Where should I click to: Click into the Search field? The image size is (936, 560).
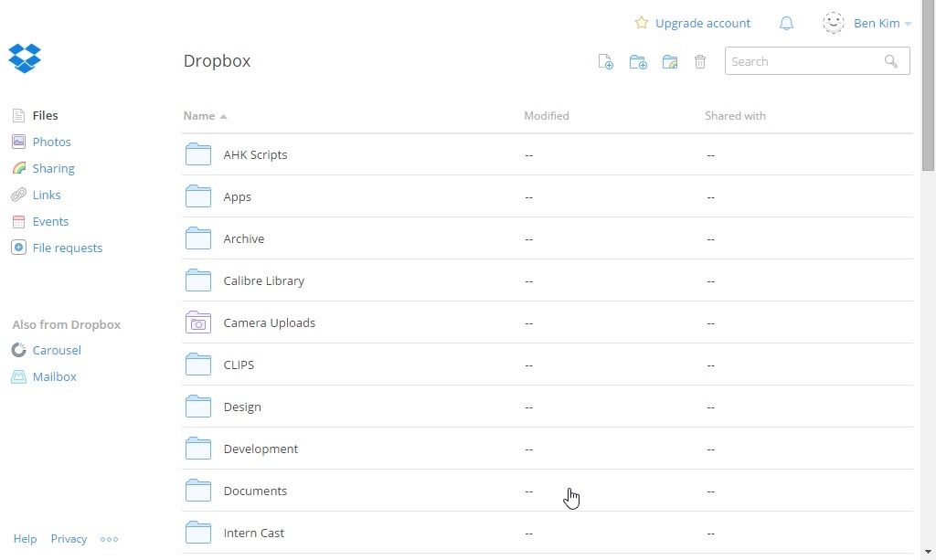[x=803, y=62]
